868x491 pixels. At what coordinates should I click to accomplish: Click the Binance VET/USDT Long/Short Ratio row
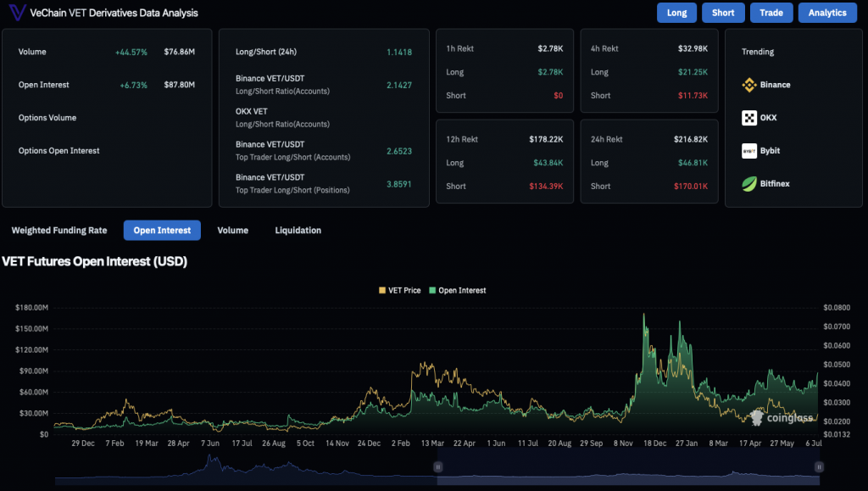[x=282, y=84]
